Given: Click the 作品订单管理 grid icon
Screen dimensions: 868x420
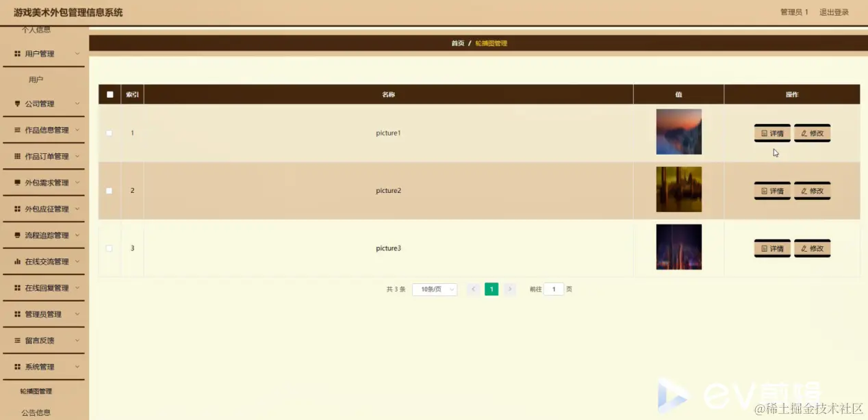Looking at the screenshot, I should [x=18, y=157].
